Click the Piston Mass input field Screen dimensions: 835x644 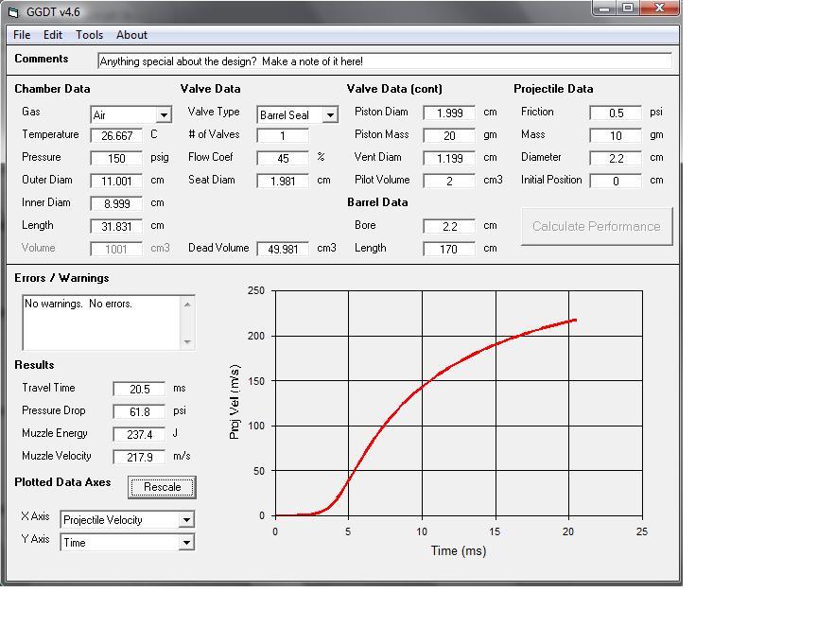(x=448, y=135)
